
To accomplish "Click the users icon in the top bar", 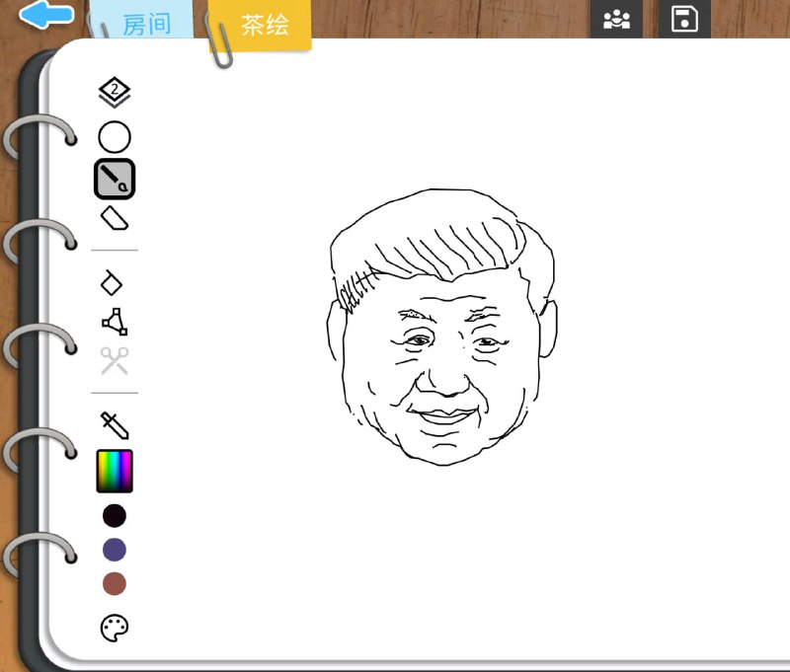I will click(x=616, y=17).
